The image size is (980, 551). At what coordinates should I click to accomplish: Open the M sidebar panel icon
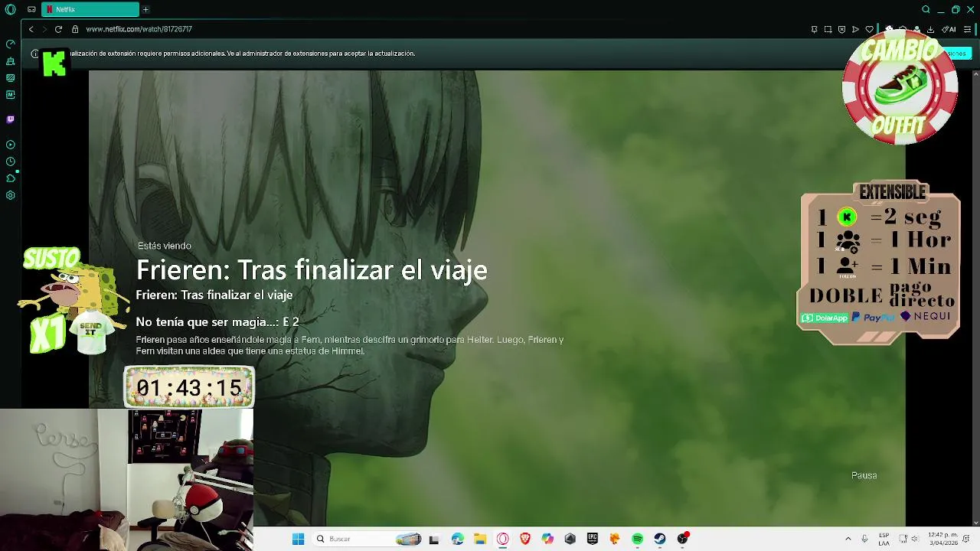[11, 95]
